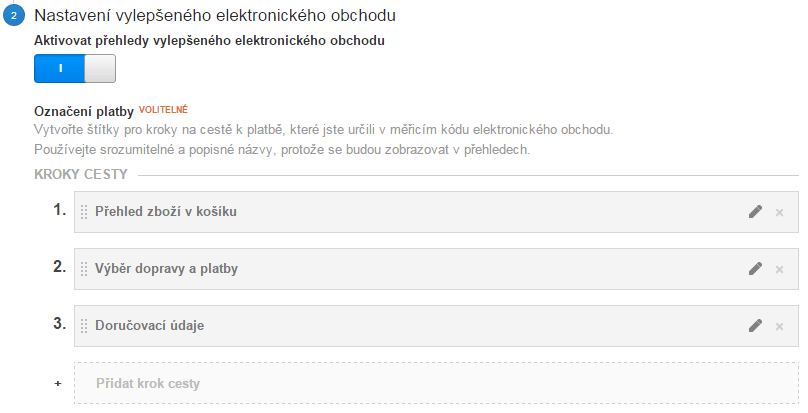The height and width of the screenshot is (413, 808).
Task: Click the blue ON side of the switch
Action: tap(59, 69)
